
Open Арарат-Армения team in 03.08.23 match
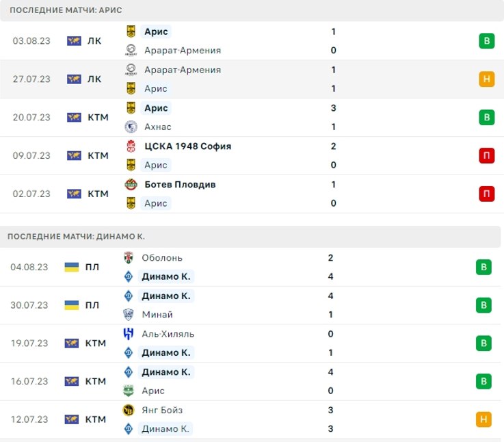coord(183,50)
